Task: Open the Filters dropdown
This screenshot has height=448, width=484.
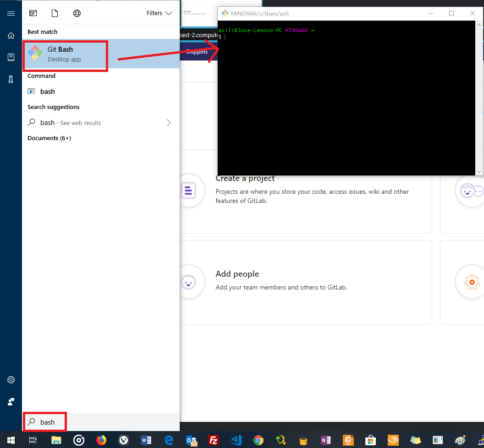Action: (x=159, y=13)
